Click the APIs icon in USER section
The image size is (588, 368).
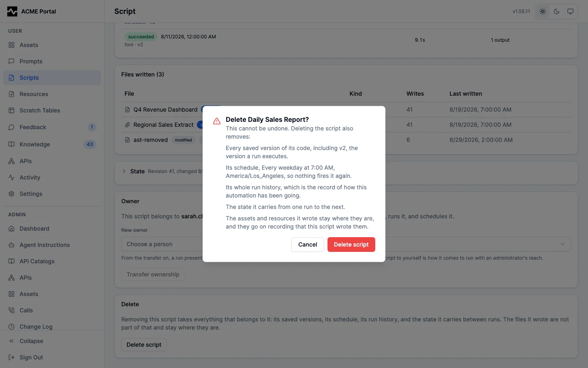[11, 161]
